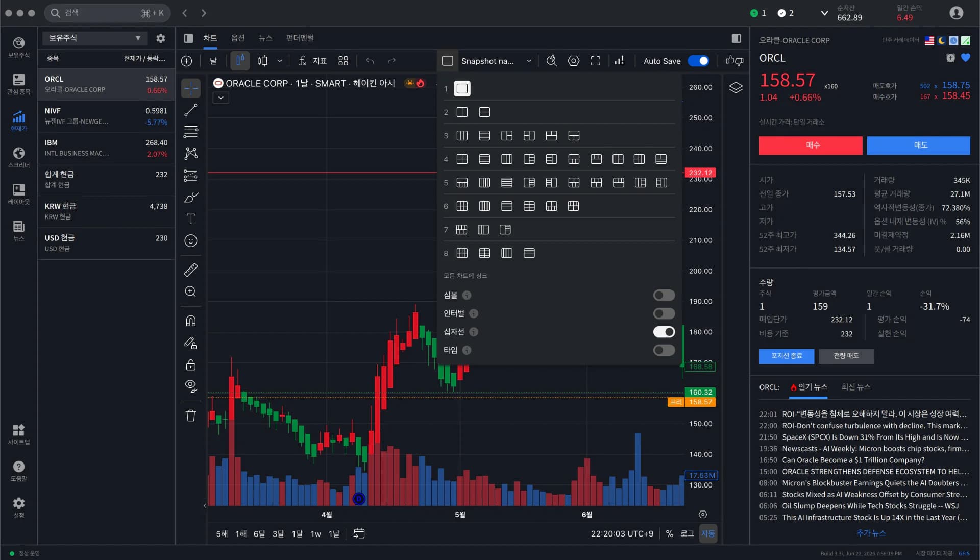Toggle the right details panel visibility
This screenshot has width=980, height=560.
pyautogui.click(x=736, y=38)
